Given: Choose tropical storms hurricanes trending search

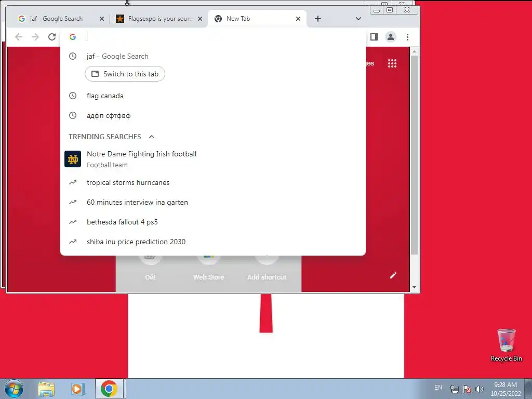Looking at the screenshot, I should click(212, 182).
